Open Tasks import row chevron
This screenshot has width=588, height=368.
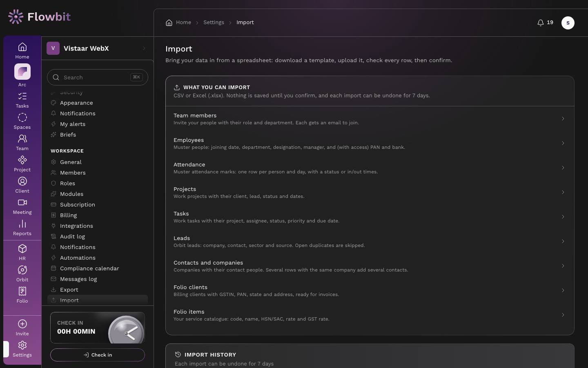(563, 217)
